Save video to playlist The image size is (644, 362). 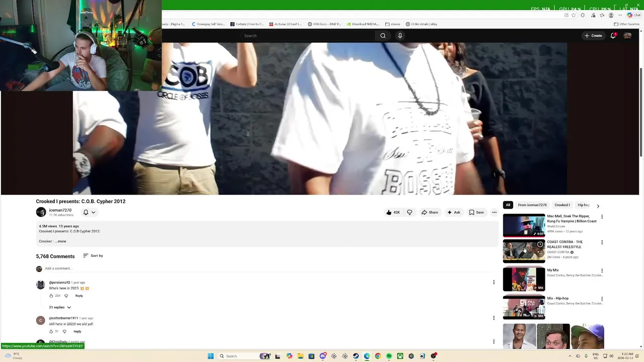[476, 212]
